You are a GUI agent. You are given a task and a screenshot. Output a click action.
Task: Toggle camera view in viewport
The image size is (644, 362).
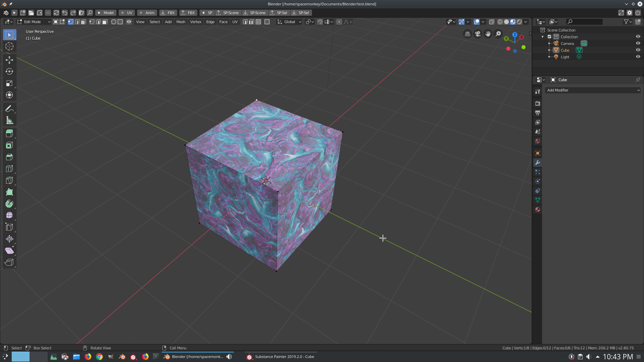[x=478, y=34]
